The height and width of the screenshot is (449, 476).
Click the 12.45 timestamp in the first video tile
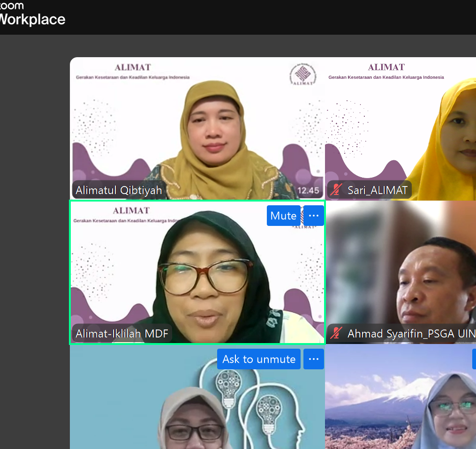308,190
